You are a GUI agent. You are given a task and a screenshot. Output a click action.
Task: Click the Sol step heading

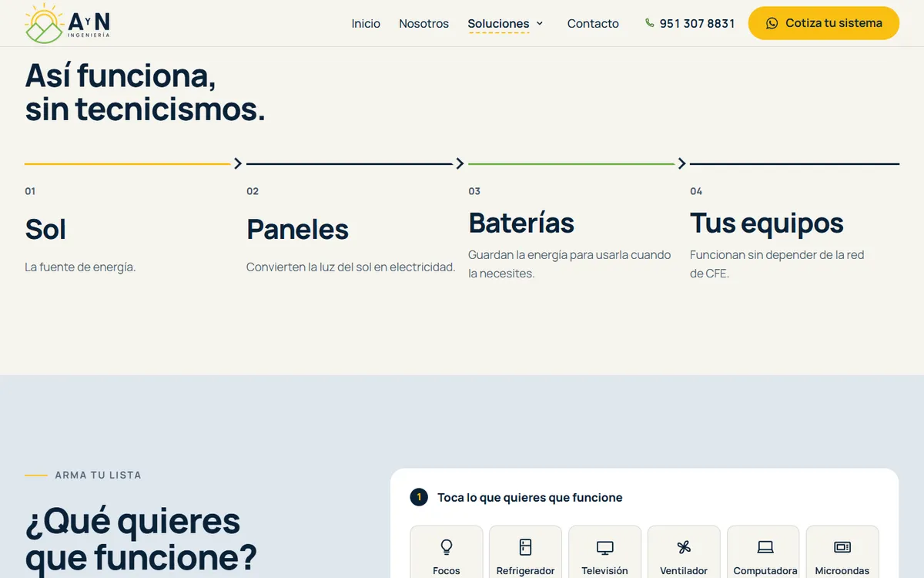45,230
